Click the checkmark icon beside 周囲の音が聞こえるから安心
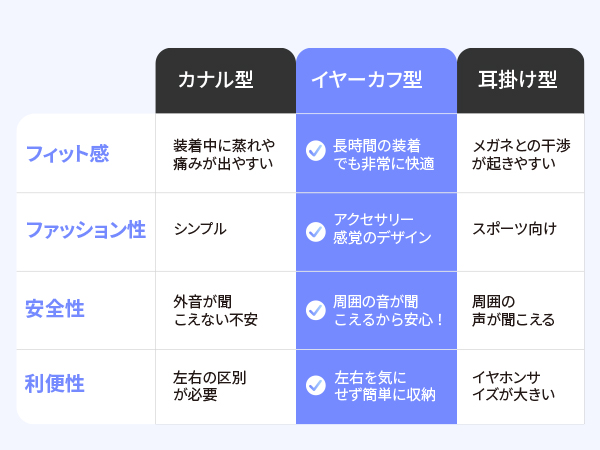This screenshot has width=600, height=450. tap(316, 310)
